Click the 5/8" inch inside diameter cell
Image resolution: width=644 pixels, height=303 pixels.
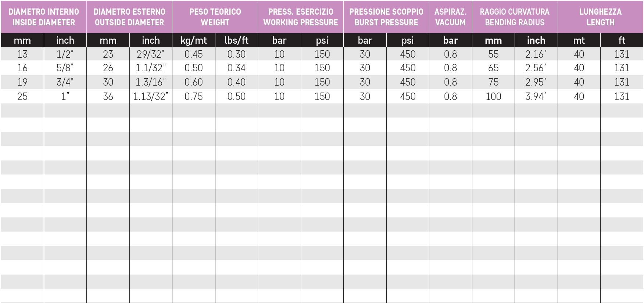coord(65,68)
